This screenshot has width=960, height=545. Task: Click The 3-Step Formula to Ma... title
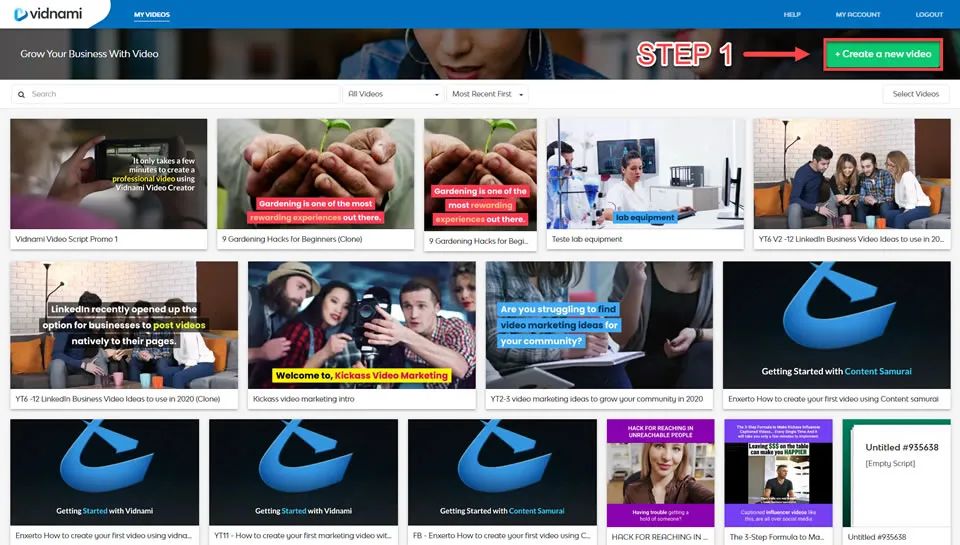coord(776,536)
